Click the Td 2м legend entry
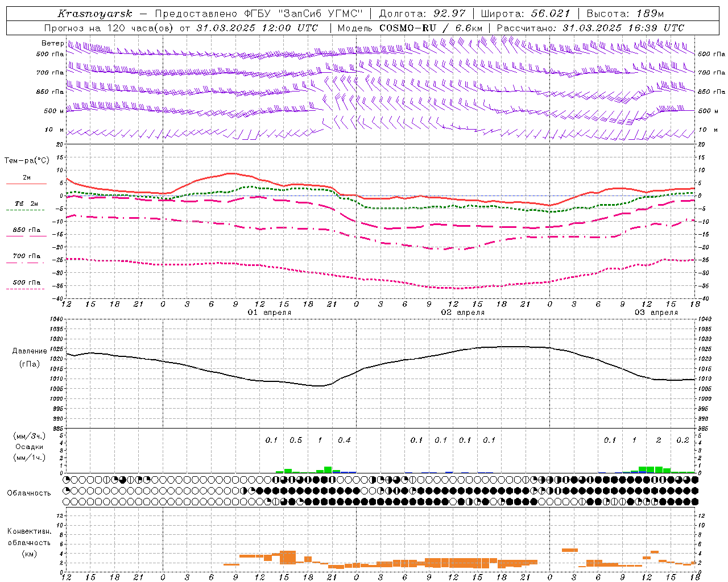728x582 pixels. point(26,203)
